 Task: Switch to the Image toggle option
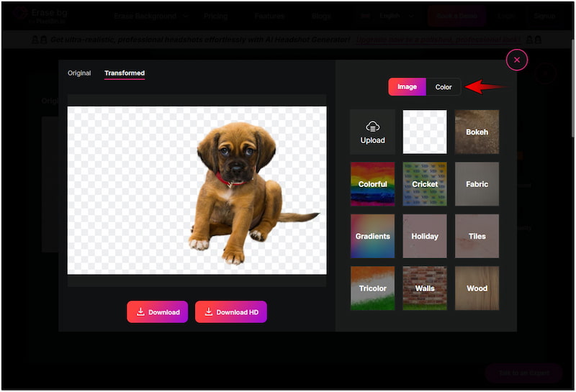click(x=407, y=87)
